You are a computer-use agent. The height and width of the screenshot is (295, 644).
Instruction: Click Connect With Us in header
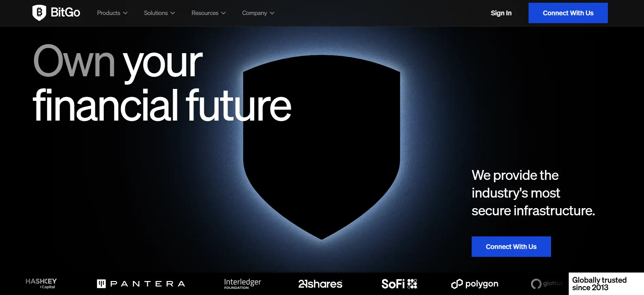tap(568, 13)
